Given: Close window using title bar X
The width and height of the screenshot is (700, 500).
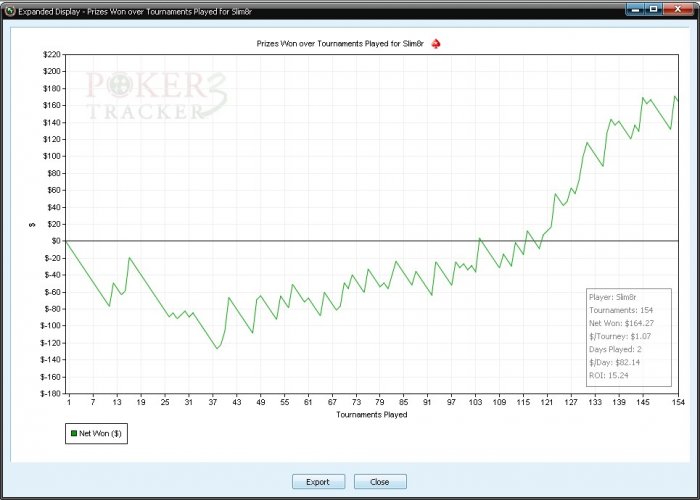Looking at the screenshot, I should (678, 9).
